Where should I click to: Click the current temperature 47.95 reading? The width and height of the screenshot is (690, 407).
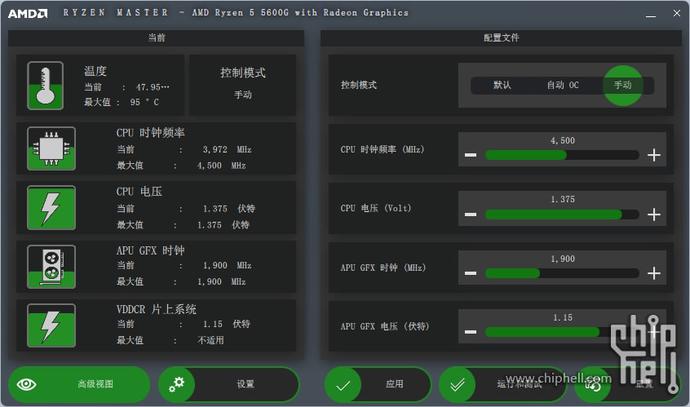coord(152,87)
